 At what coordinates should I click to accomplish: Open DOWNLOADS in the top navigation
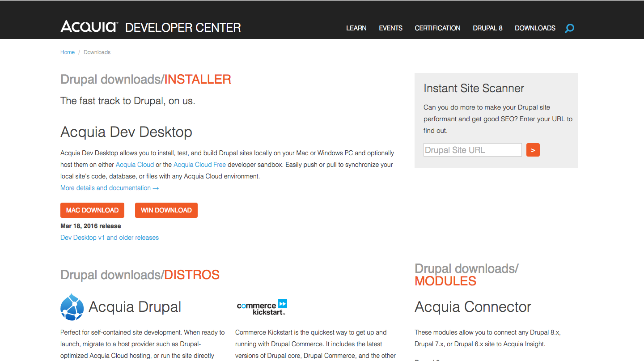(535, 28)
